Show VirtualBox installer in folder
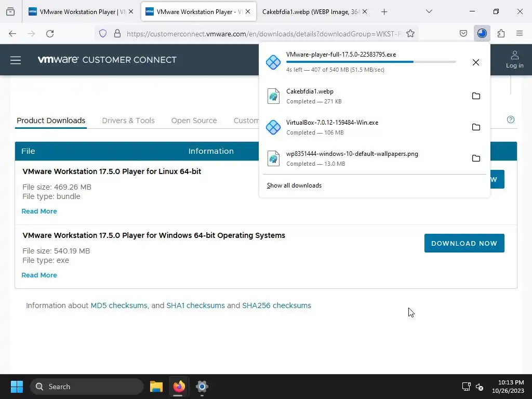 (x=476, y=127)
